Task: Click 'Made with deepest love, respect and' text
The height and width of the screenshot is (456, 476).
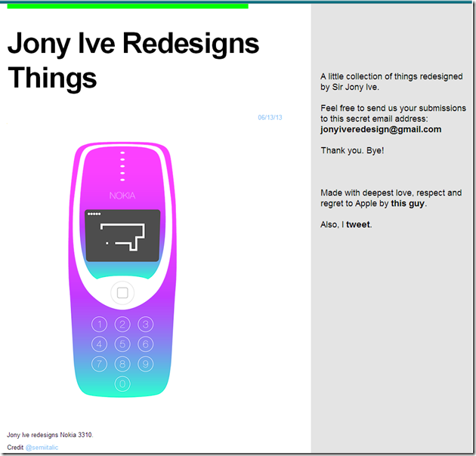Action: click(391, 193)
